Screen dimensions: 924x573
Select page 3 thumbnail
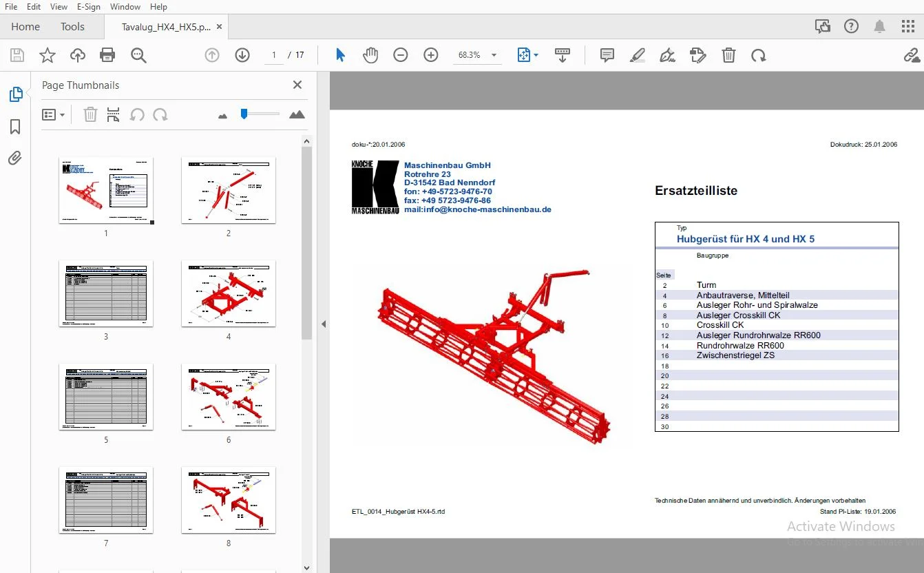point(106,294)
